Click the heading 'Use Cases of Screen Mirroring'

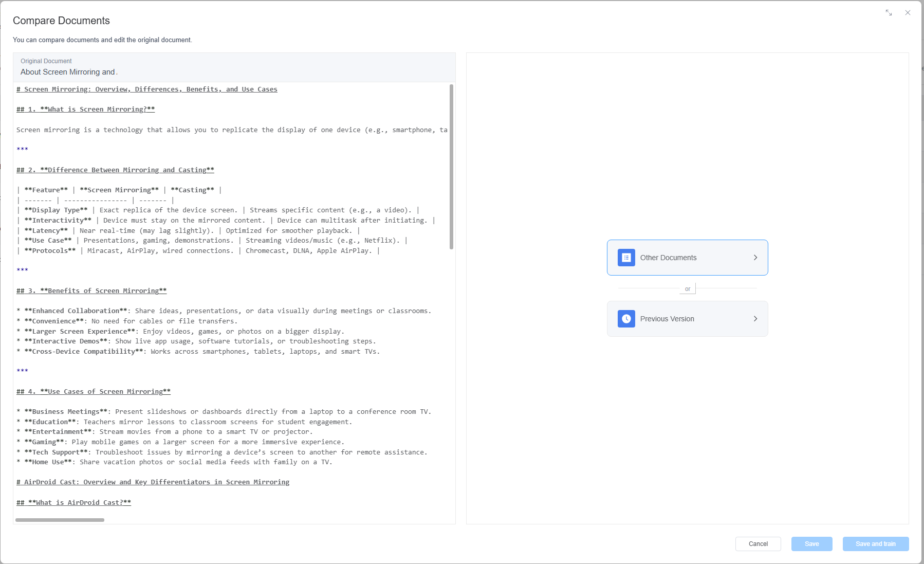tap(94, 392)
